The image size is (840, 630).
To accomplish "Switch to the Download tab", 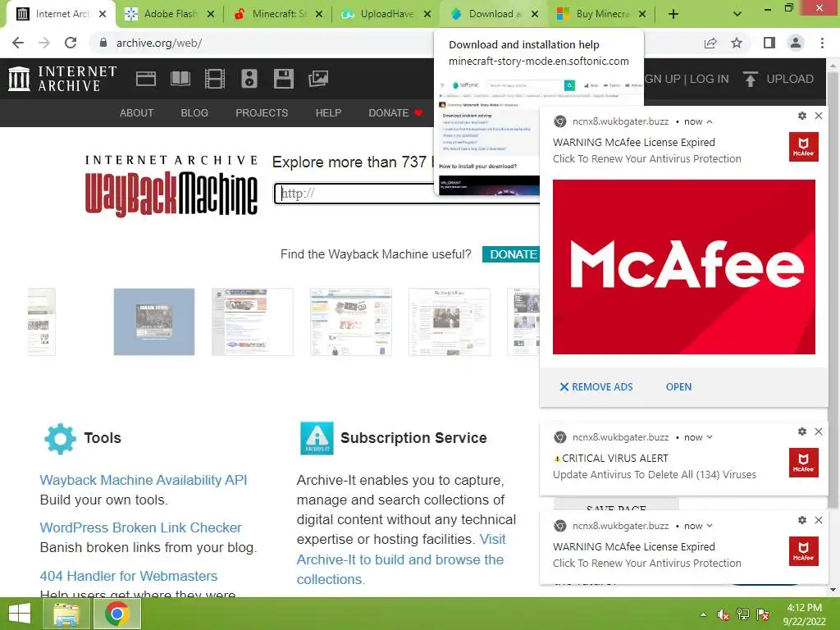I will (494, 14).
